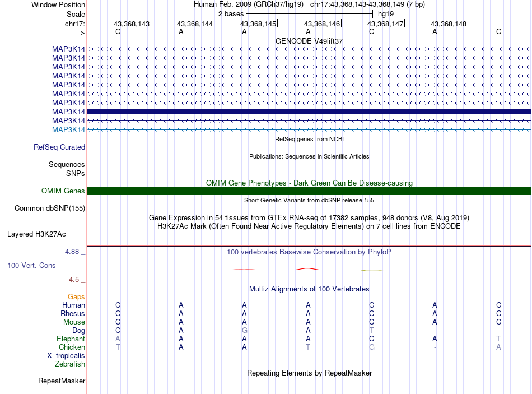This screenshot has width=532, height=394.
Task: Open 100 vertebrates Basewise Conservation by PhyloP title
Action: [309, 252]
